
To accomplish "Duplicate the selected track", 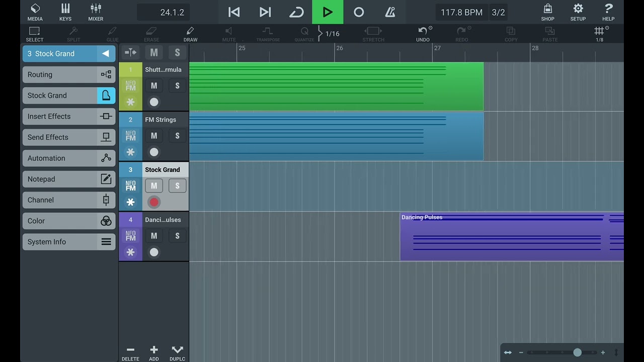I will tap(177, 353).
